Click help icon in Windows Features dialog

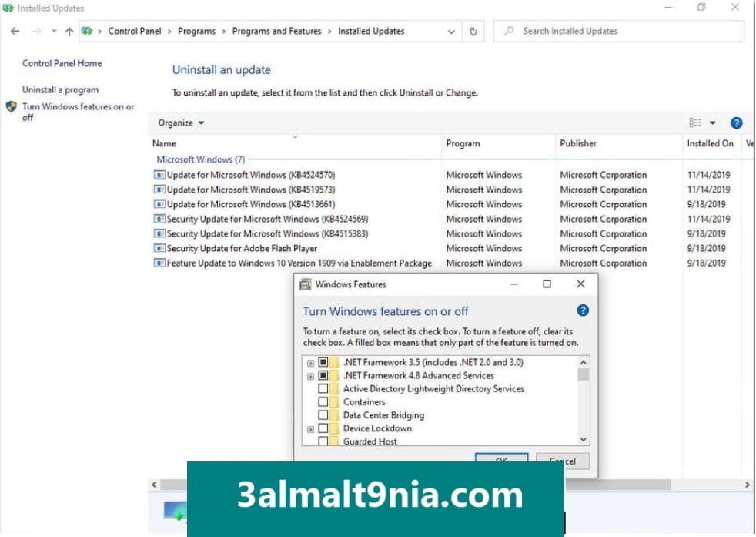tap(583, 310)
